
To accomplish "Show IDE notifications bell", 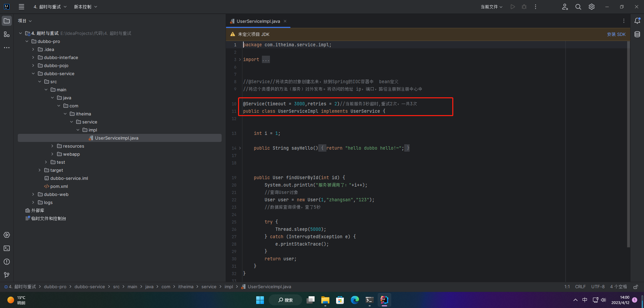I will coord(637,21).
